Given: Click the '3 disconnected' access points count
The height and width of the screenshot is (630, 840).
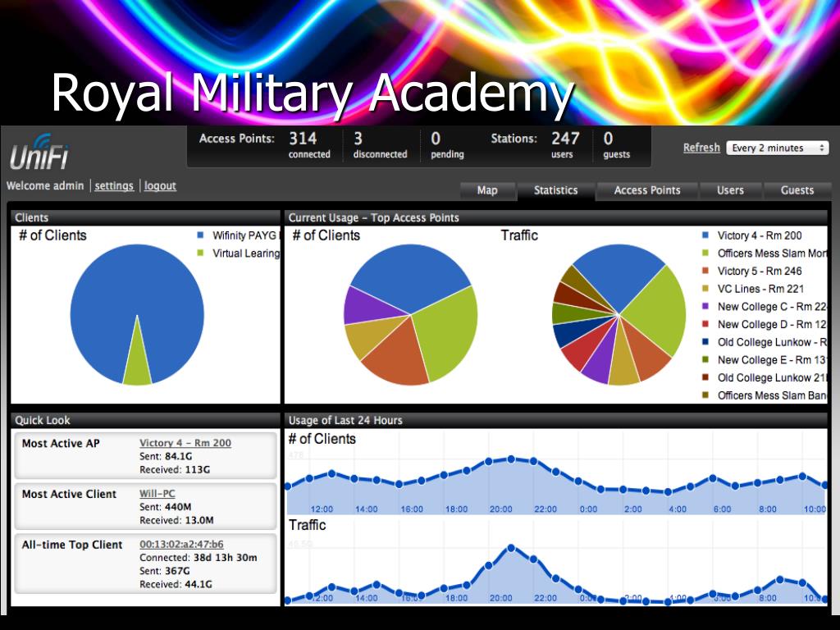Looking at the screenshot, I should click(x=380, y=145).
